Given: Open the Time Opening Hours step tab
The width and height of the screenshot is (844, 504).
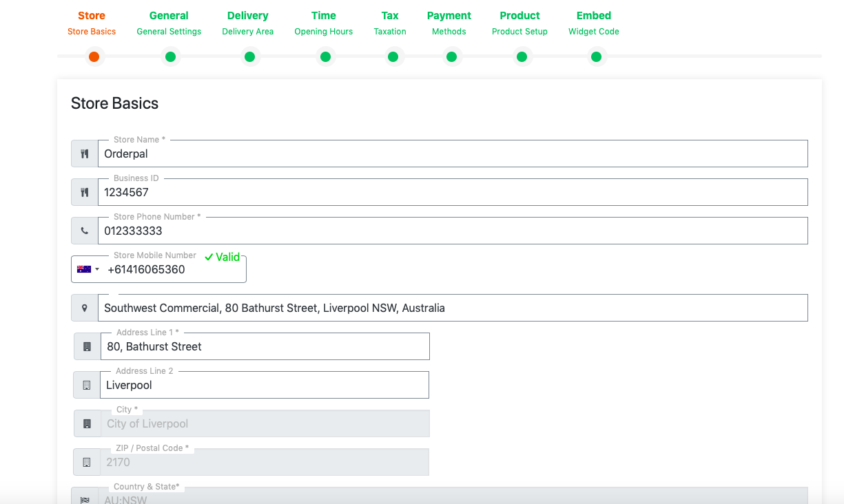Looking at the screenshot, I should [x=324, y=23].
